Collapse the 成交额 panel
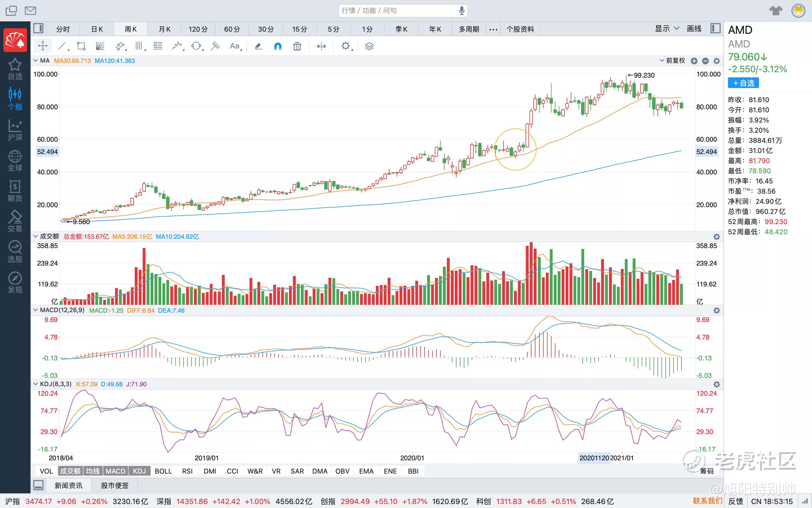 36,237
